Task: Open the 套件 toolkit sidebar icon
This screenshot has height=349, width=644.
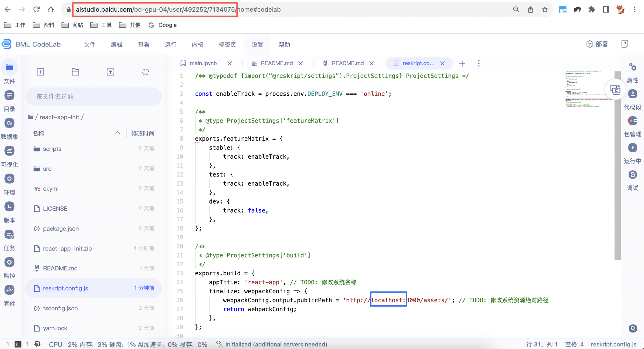Action: (10, 290)
